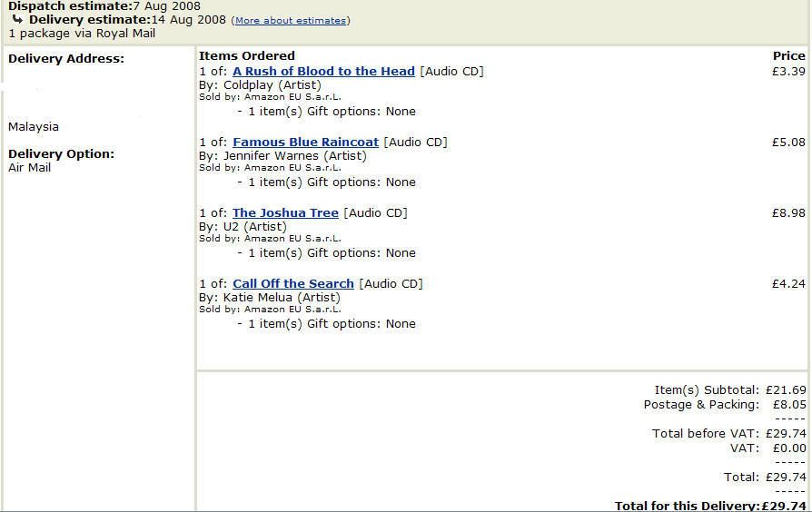Screen dimensions: 812x512
Task: Click the Price column heading
Action: click(x=788, y=55)
